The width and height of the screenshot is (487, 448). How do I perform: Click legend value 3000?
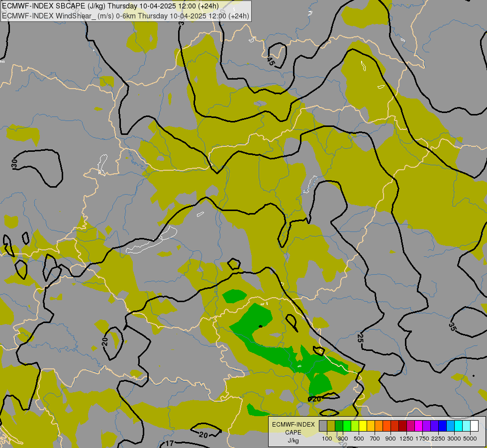[x=454, y=439]
